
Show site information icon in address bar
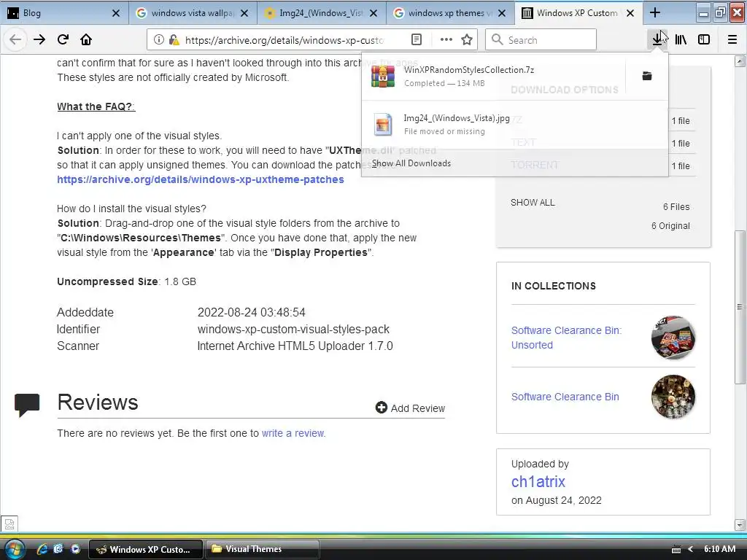[x=158, y=39]
